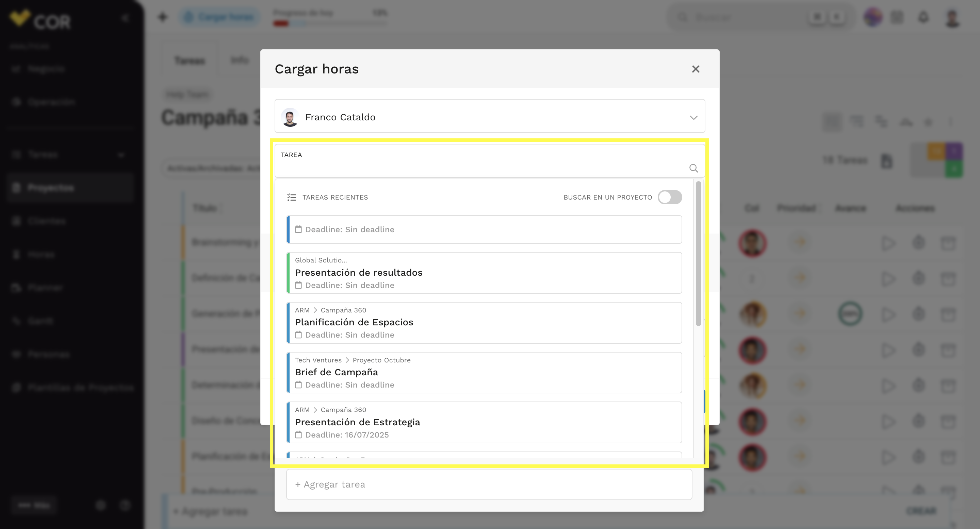Focus the TAREA search input field
The image size is (980, 529).
tap(490, 161)
